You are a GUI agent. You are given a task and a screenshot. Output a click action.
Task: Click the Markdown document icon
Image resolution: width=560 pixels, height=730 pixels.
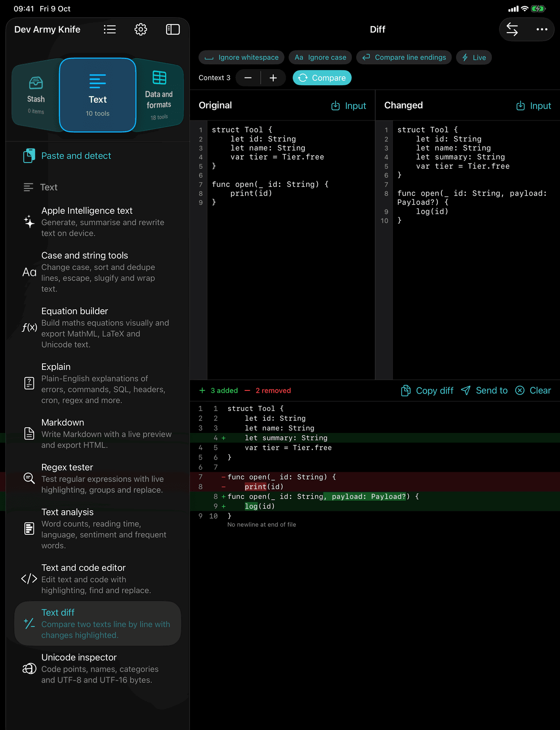tap(29, 433)
